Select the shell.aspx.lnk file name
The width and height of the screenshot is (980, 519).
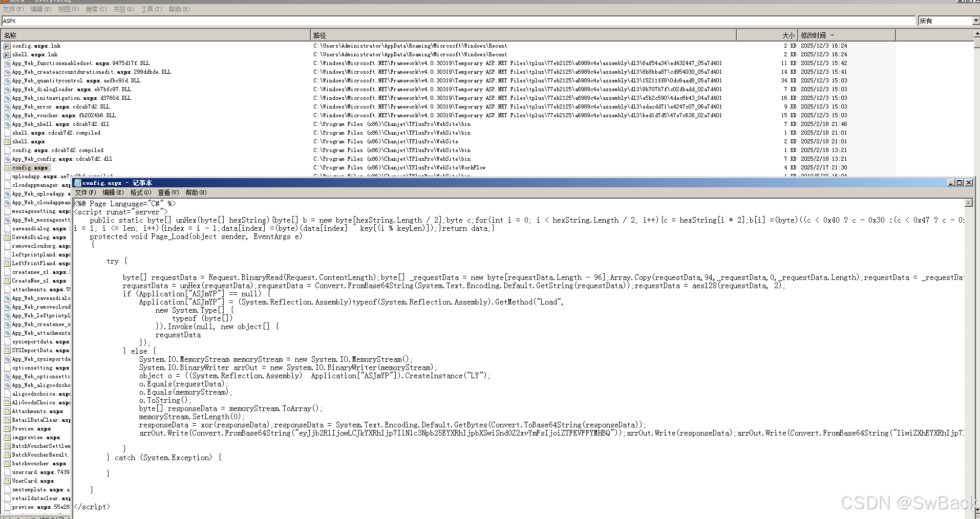pyautogui.click(x=35, y=55)
